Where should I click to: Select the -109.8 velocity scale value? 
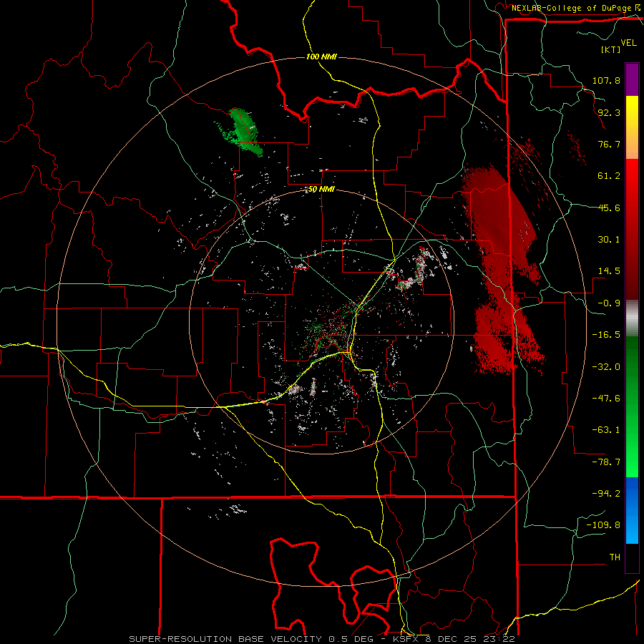[603, 525]
